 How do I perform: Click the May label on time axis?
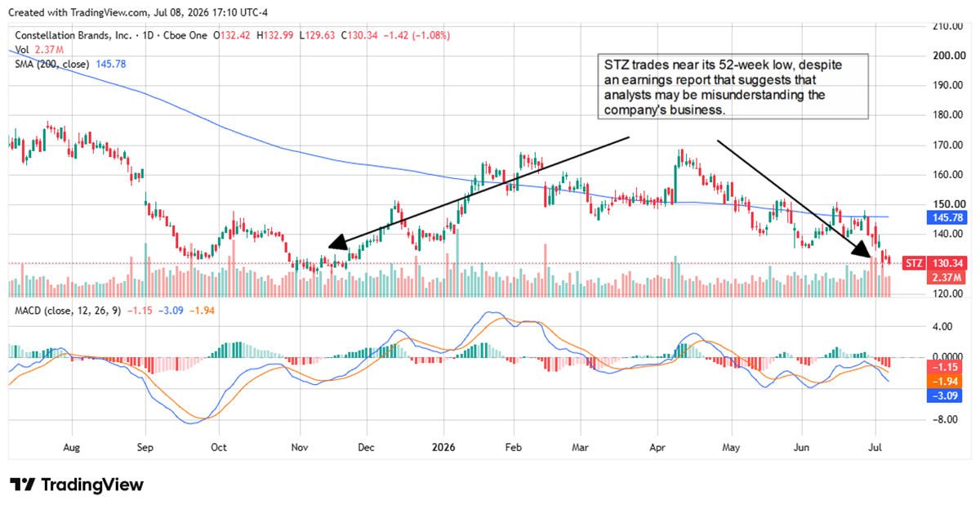point(732,448)
